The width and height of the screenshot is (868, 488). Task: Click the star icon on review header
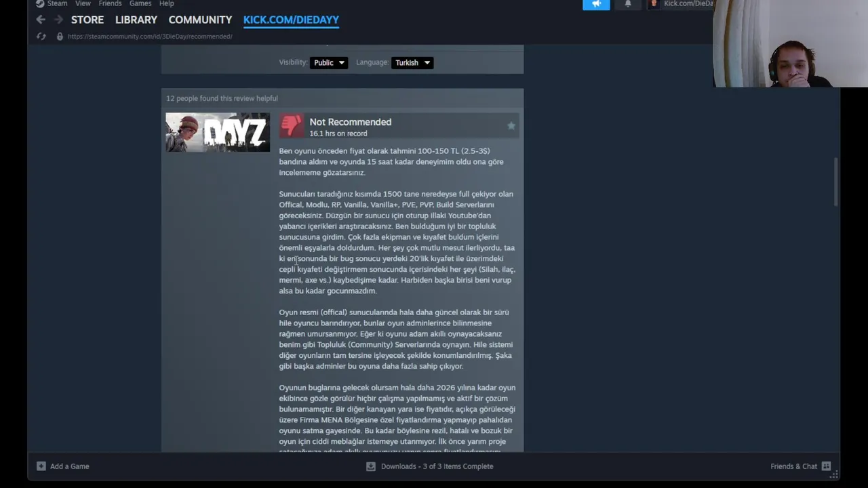click(511, 125)
